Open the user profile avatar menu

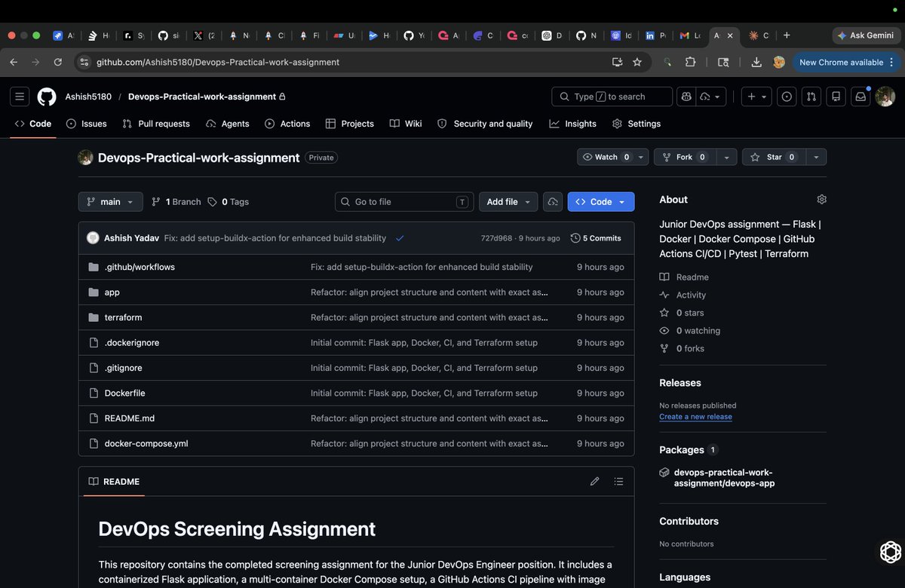point(885,96)
